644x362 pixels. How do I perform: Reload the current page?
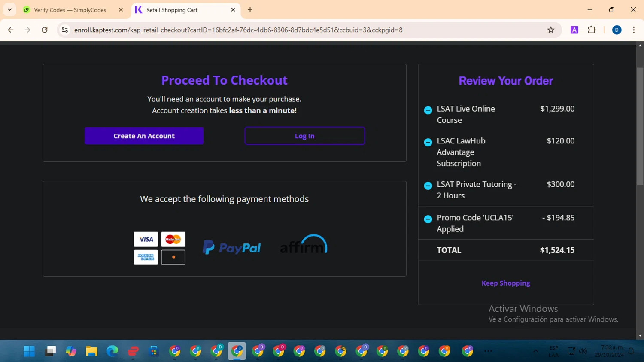click(45, 30)
